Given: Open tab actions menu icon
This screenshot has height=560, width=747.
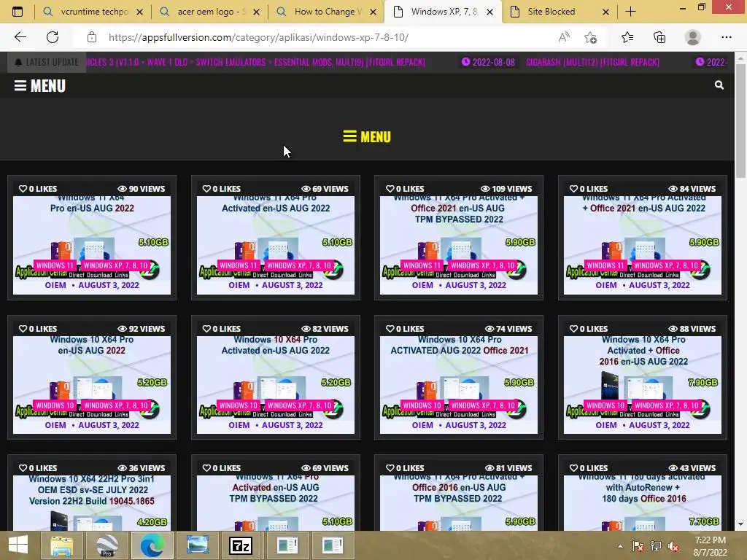Looking at the screenshot, I should (x=18, y=12).
